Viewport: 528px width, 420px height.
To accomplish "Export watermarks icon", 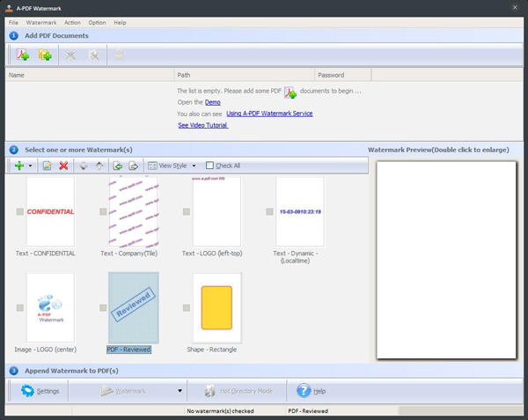I will 134,166.
